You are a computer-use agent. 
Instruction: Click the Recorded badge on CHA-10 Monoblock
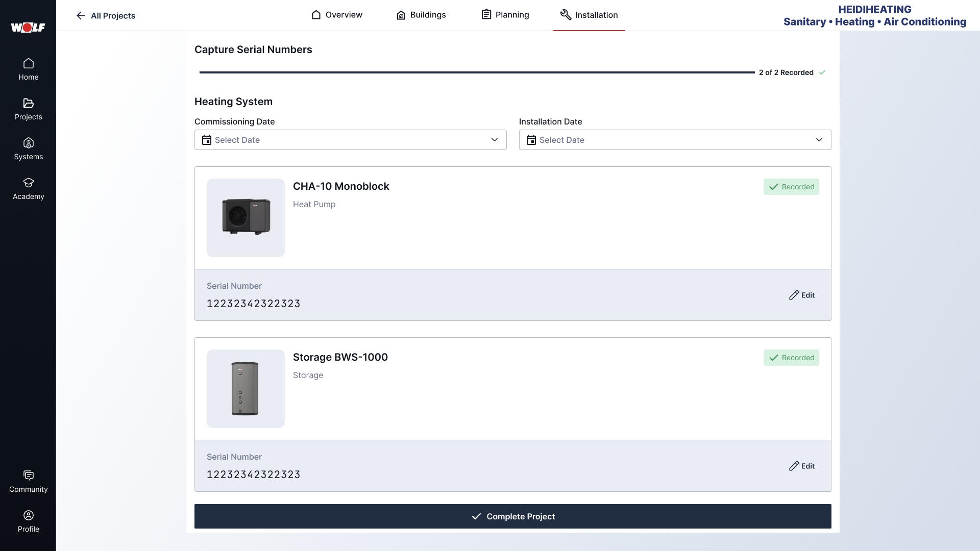(x=791, y=187)
